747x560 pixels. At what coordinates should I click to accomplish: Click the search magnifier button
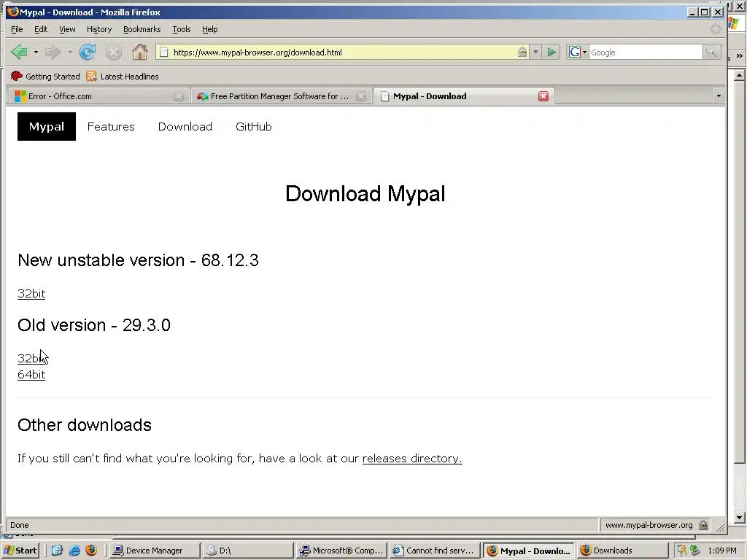pos(711,52)
